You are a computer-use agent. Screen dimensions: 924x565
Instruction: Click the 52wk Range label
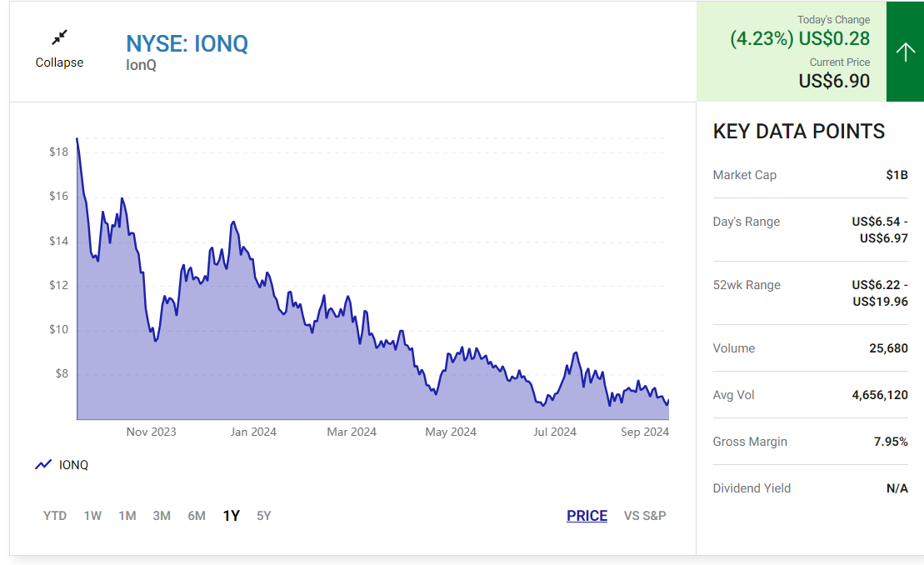747,285
